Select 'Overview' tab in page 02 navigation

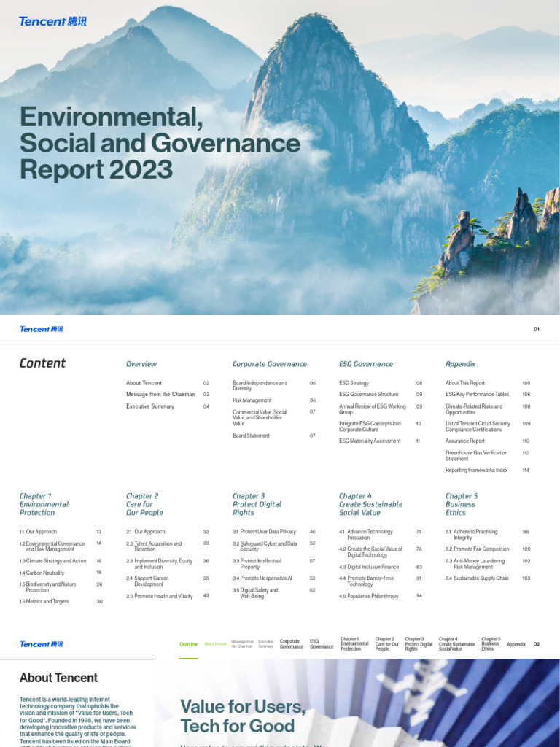pos(189,644)
